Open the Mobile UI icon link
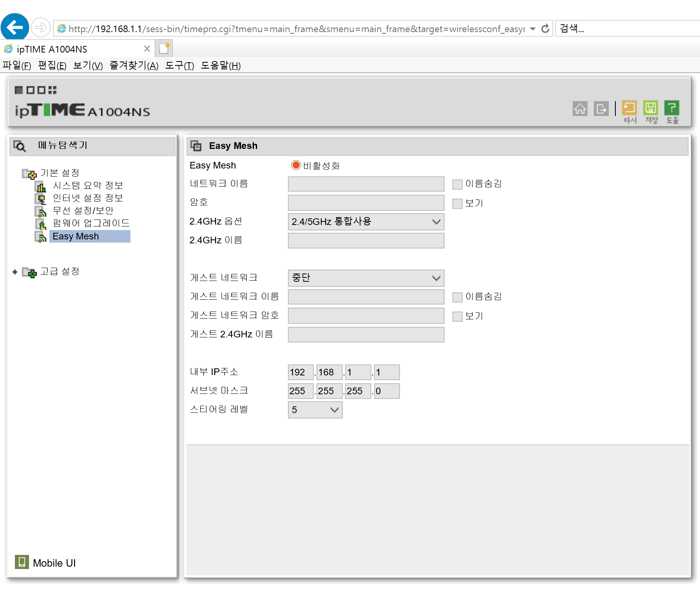The image size is (700, 589). click(x=22, y=562)
